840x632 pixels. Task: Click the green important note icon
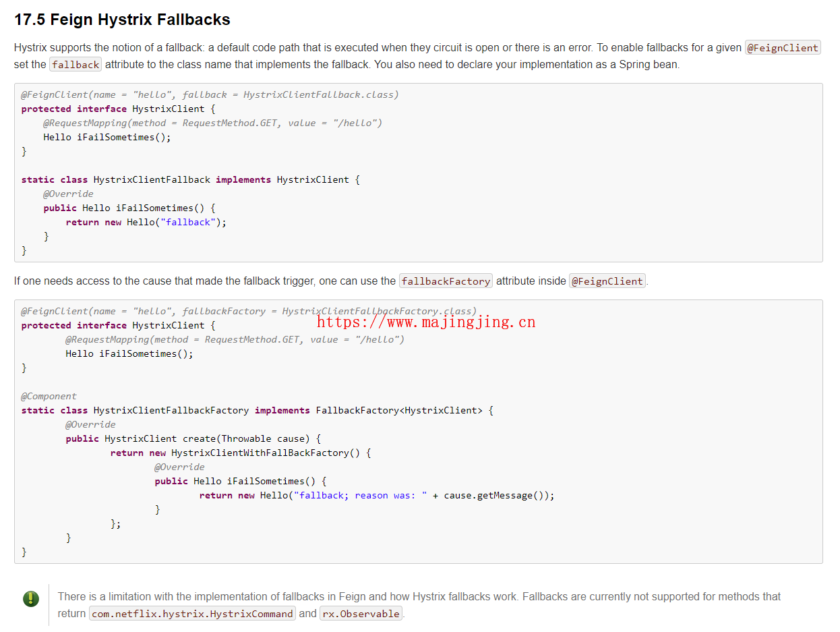click(31, 598)
